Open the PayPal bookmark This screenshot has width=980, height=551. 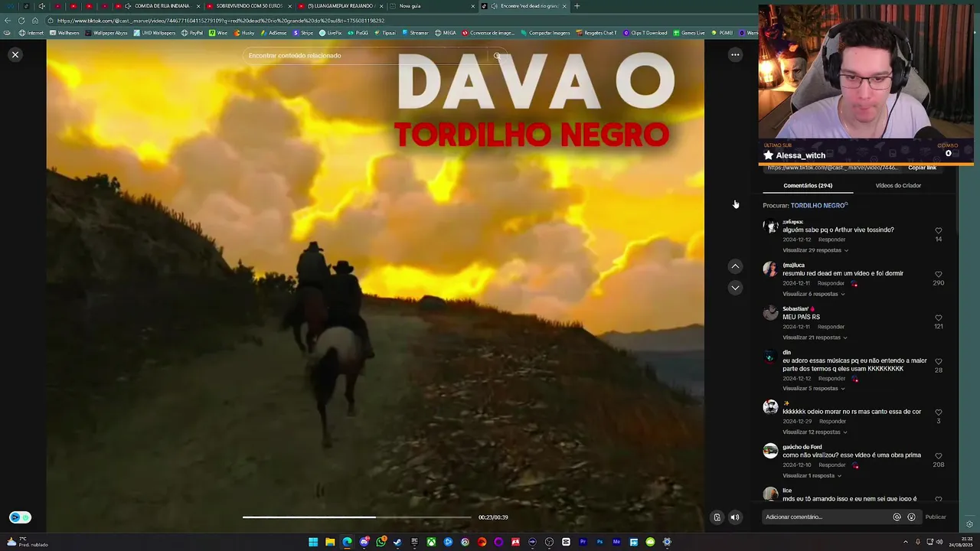pos(192,33)
